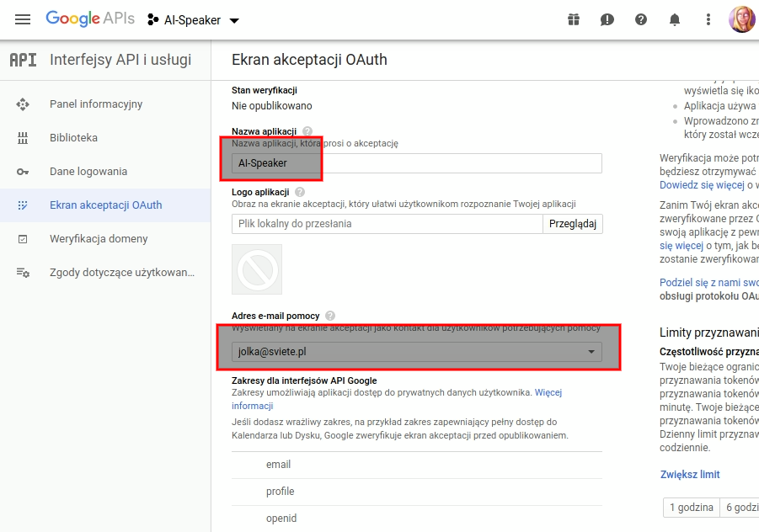This screenshot has width=759, height=532.
Task: Open the hamburger navigation menu
Action: coord(23,19)
